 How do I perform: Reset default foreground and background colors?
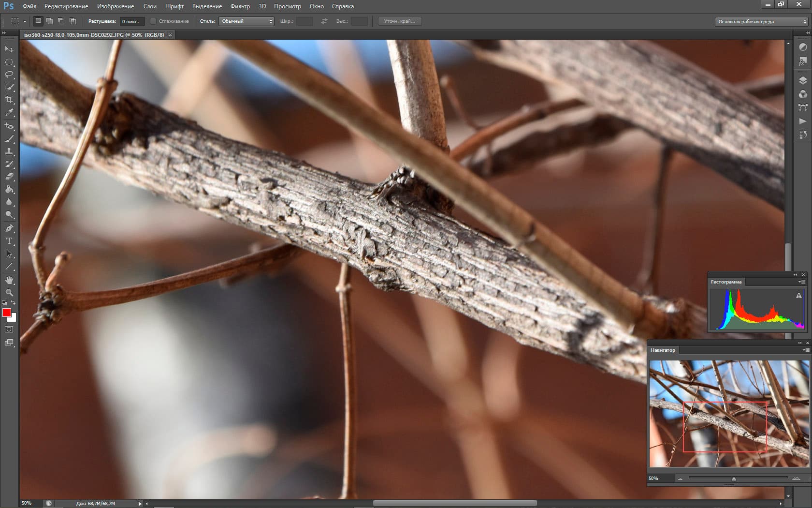pyautogui.click(x=4, y=303)
